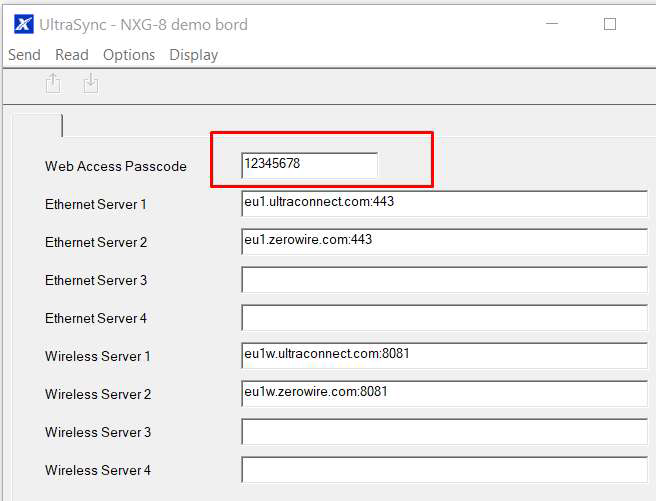The height and width of the screenshot is (501, 656).
Task: Open the Send menu
Action: pos(24,55)
